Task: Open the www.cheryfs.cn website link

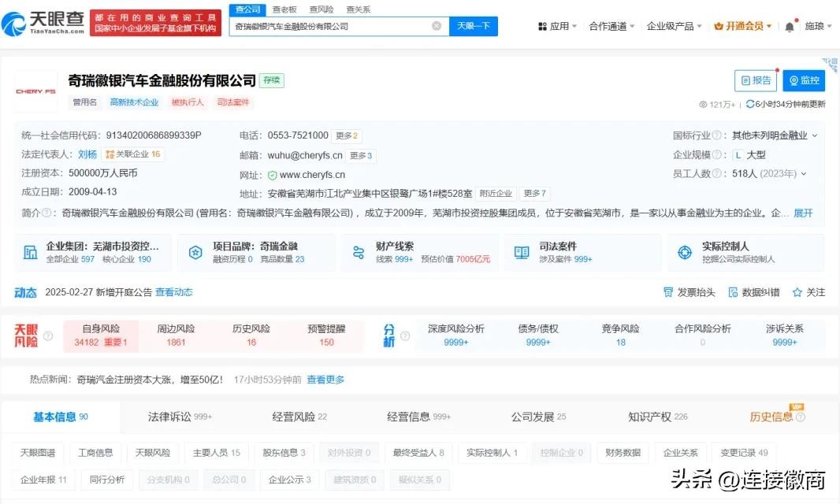Action: 312,175
